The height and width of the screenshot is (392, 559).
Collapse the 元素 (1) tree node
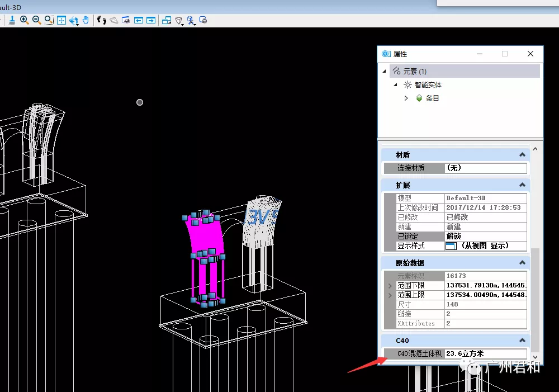(385, 72)
